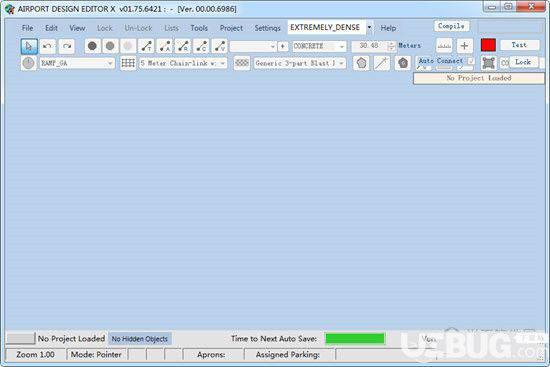Open the File menu
The image size is (550, 367).
[27, 28]
